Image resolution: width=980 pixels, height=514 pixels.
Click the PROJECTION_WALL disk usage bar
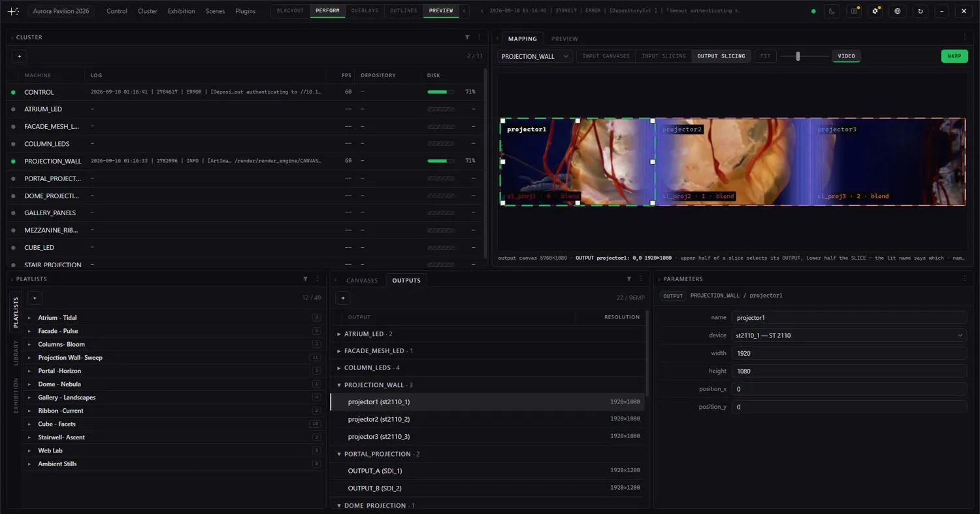click(440, 161)
